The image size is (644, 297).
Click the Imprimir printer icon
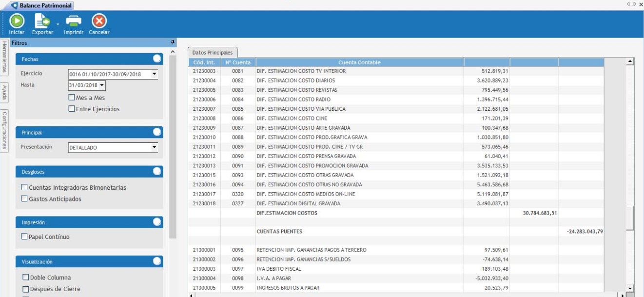[x=74, y=21]
